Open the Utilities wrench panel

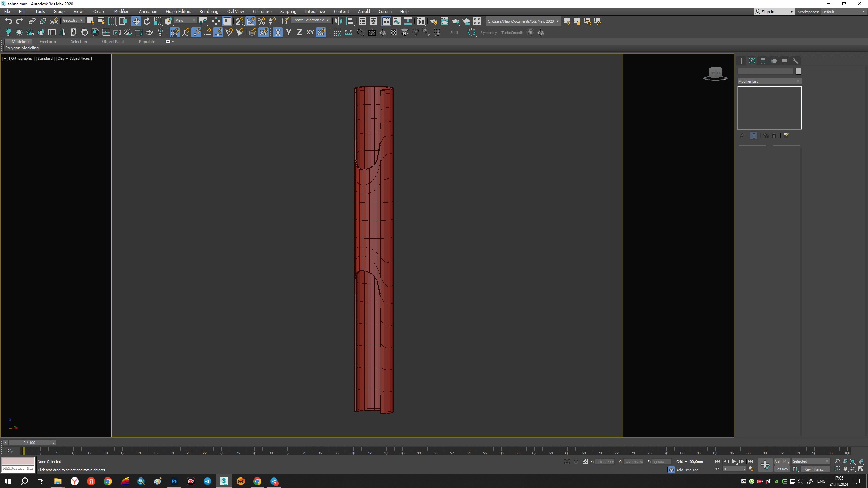click(x=795, y=61)
